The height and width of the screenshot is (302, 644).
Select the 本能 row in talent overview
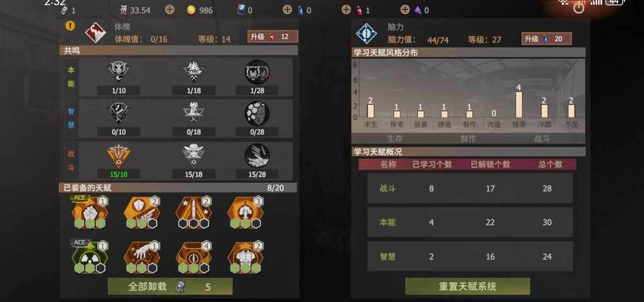[470, 222]
